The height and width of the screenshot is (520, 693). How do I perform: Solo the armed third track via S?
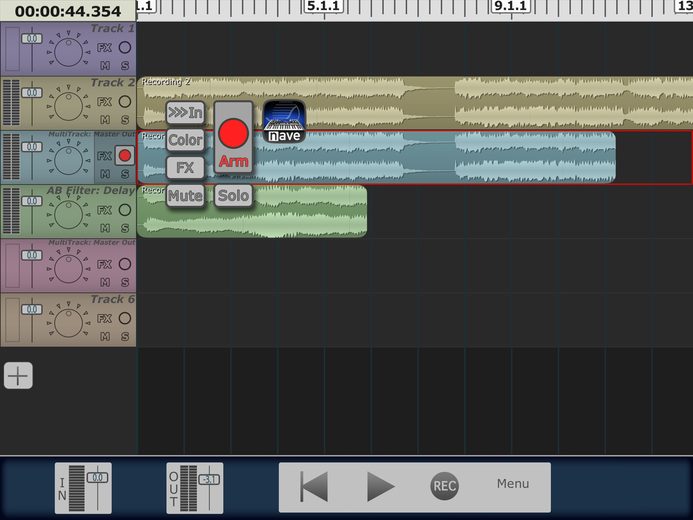coord(125,174)
